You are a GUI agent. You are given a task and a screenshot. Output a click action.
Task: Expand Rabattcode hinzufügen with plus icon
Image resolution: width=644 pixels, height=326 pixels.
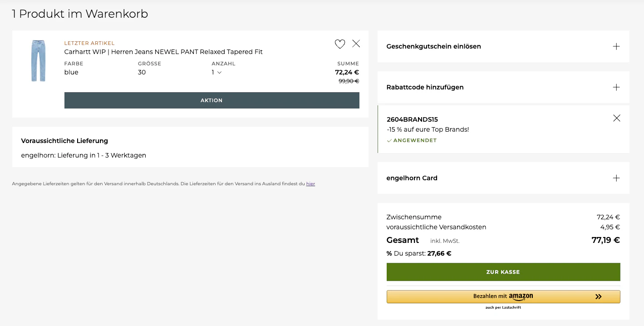(x=616, y=87)
